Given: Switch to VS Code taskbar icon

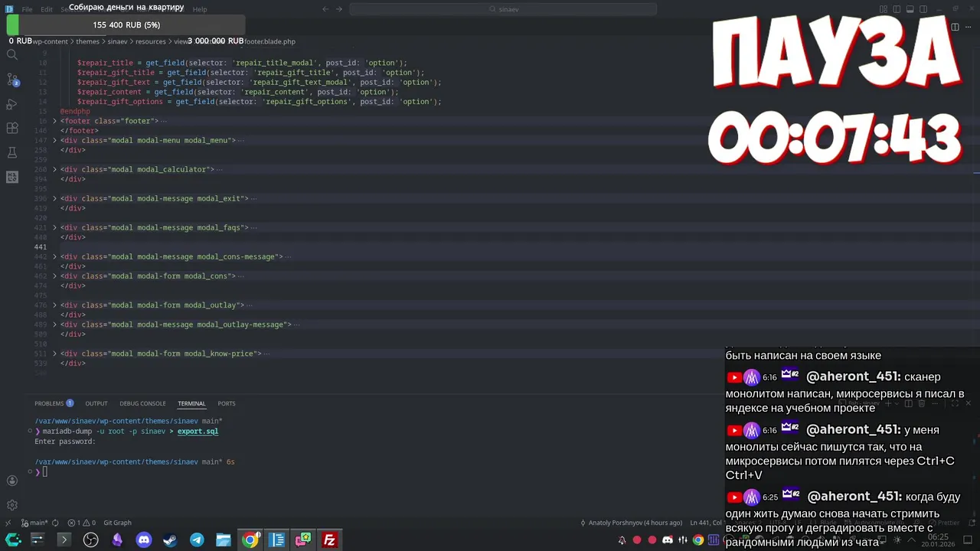Looking at the screenshot, I should [276, 540].
